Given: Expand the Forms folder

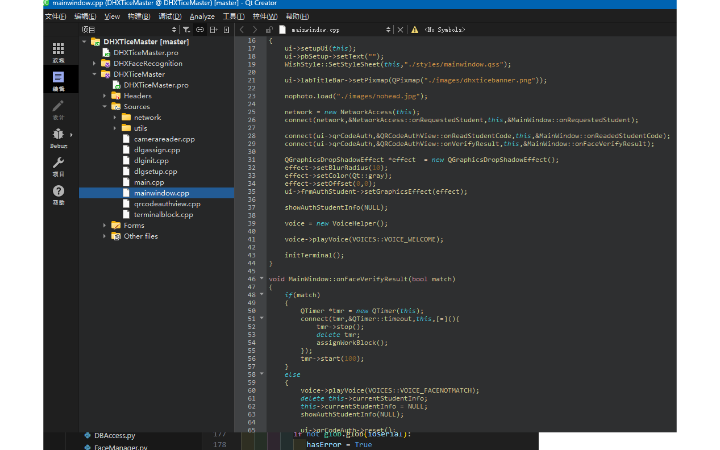Looking at the screenshot, I should click(x=105, y=225).
